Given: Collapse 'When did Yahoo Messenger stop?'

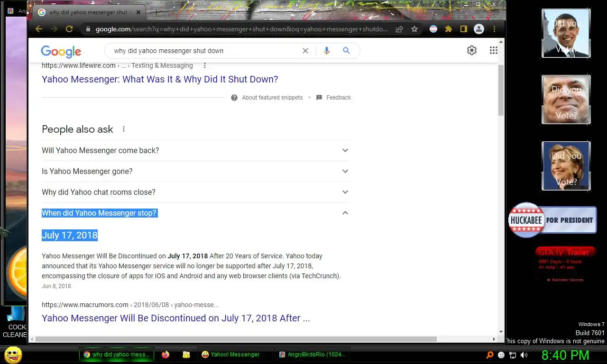Looking at the screenshot, I should (x=196, y=213).
